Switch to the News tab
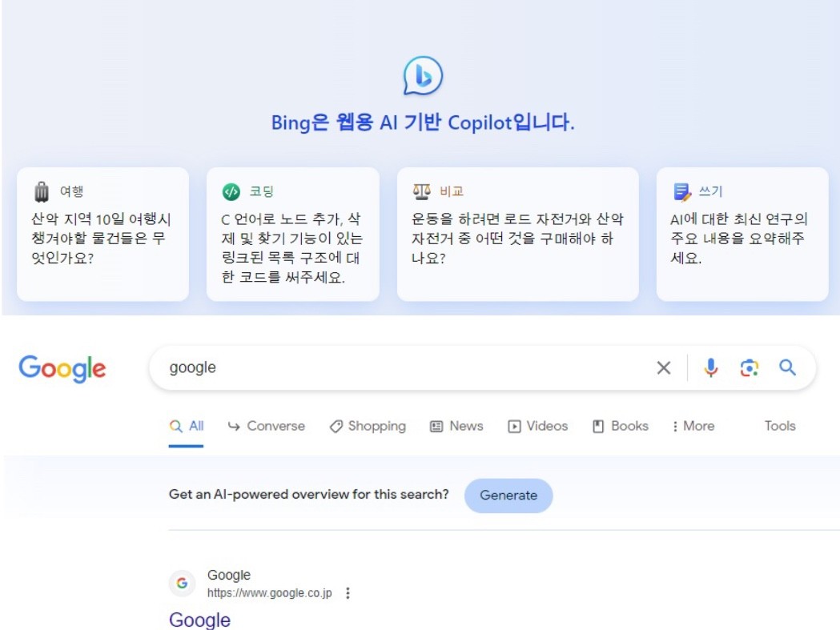 (x=456, y=426)
